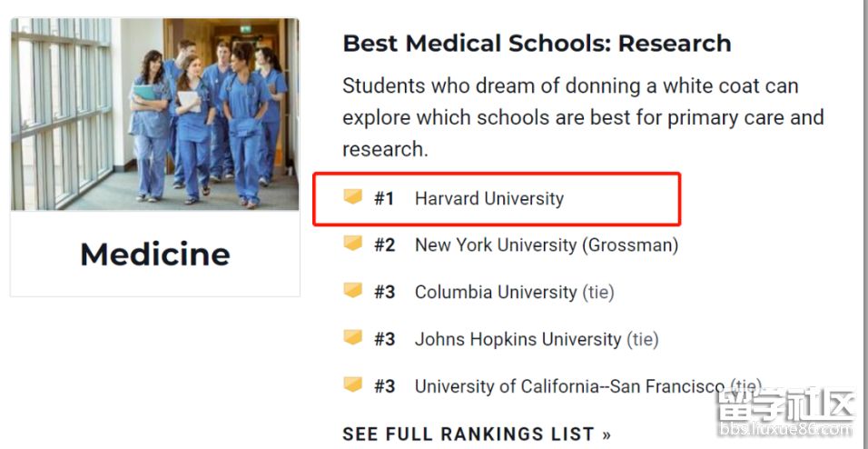The height and width of the screenshot is (449, 868).
Task: Click the medical students photo thumbnail
Action: pos(154,115)
